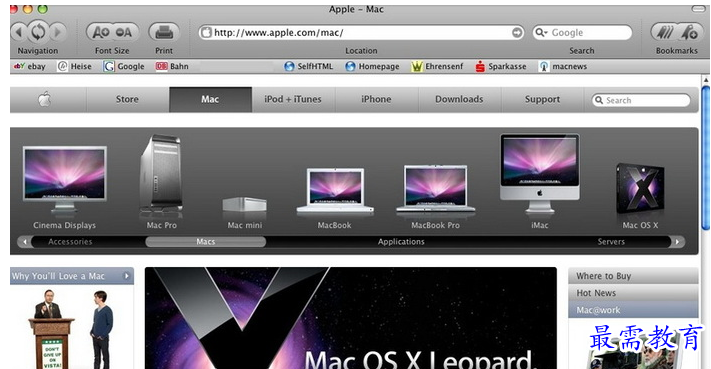
Task: Select the MacBook Pro image
Action: tap(435, 190)
